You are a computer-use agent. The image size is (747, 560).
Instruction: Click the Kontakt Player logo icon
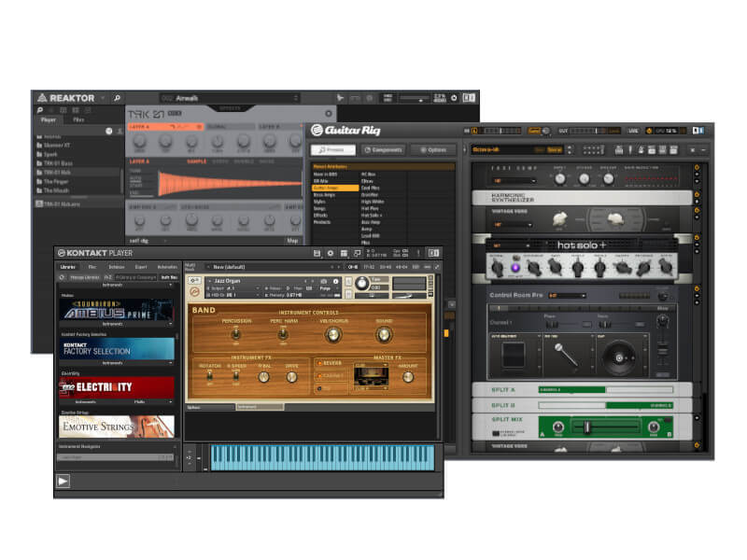pos(62,253)
